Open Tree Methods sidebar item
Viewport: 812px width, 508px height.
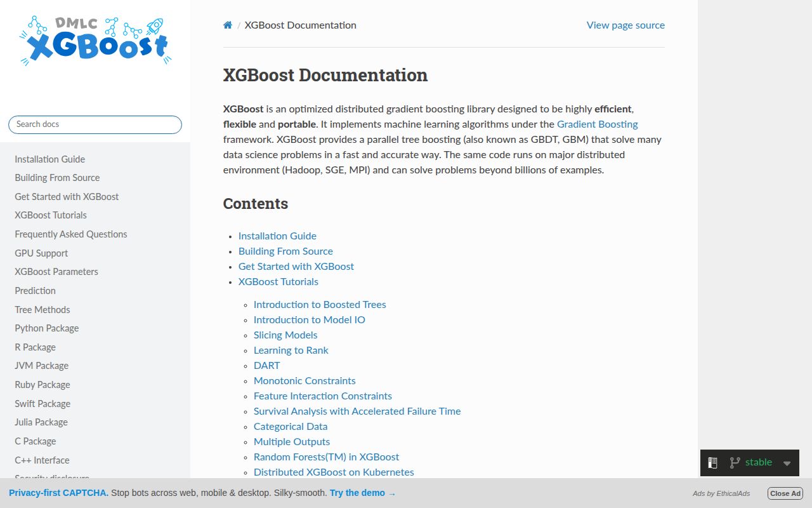click(x=43, y=310)
